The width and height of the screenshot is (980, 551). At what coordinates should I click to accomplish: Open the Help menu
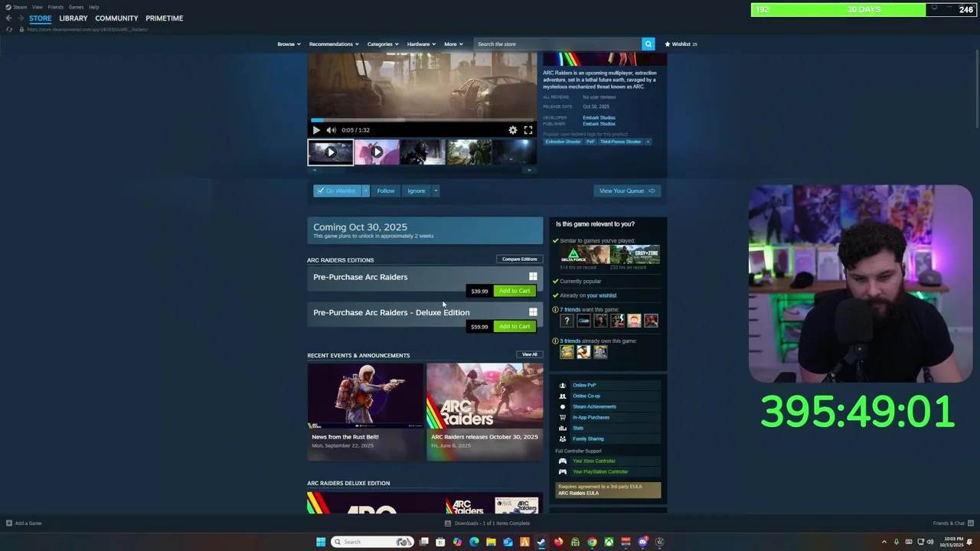tap(93, 7)
